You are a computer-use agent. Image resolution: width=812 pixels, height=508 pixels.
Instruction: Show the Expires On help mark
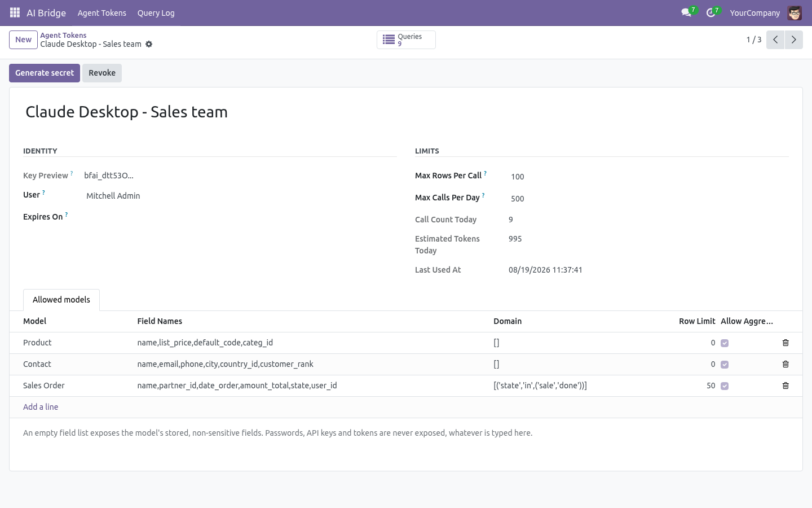[67, 215]
